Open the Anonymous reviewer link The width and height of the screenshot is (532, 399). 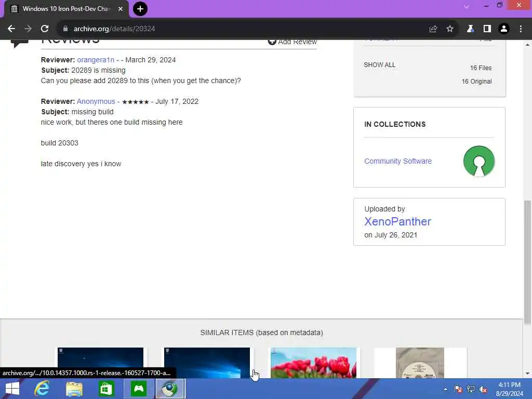click(x=96, y=101)
